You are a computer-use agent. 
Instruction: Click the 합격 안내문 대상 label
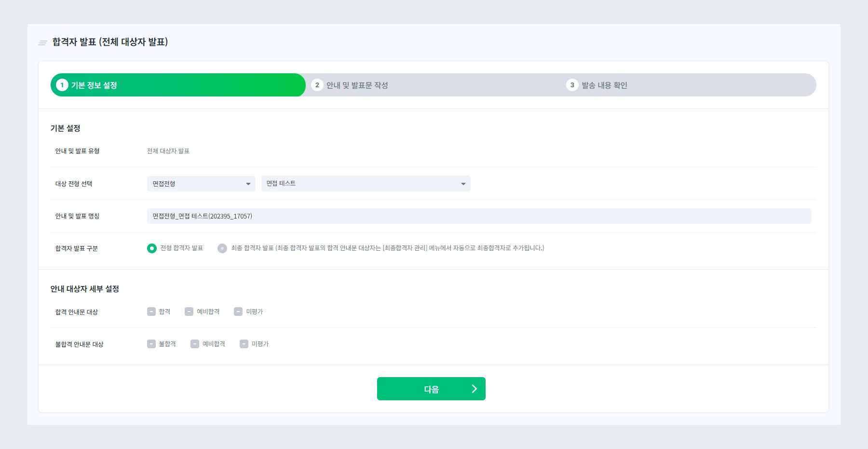click(77, 312)
